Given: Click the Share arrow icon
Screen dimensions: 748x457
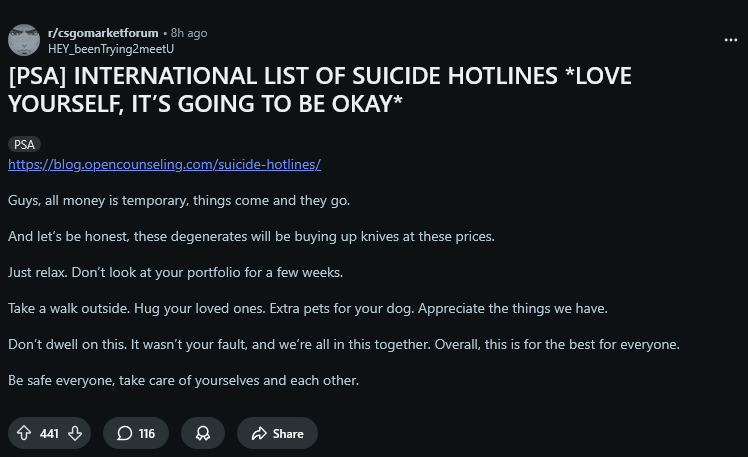Looking at the screenshot, I should (x=259, y=433).
